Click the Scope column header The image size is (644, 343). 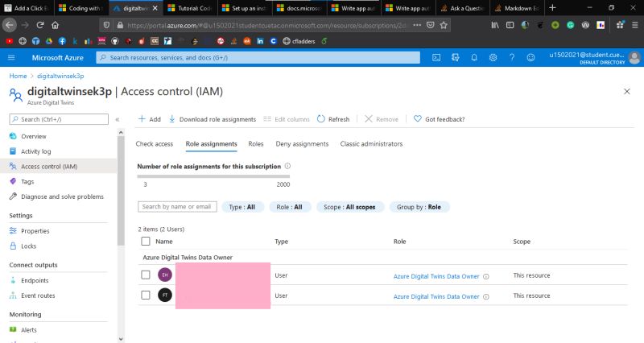pyautogui.click(x=522, y=242)
